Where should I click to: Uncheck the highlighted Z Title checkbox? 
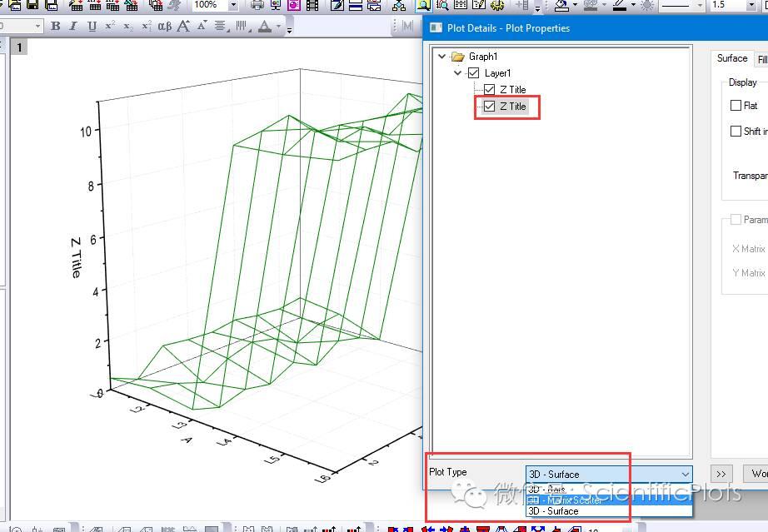click(x=489, y=107)
